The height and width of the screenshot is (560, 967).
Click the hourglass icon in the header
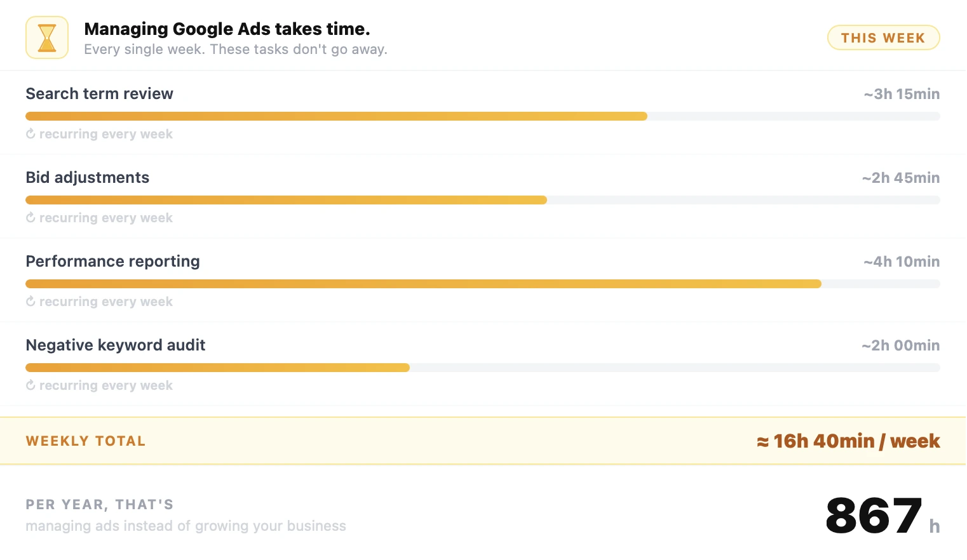coord(46,37)
